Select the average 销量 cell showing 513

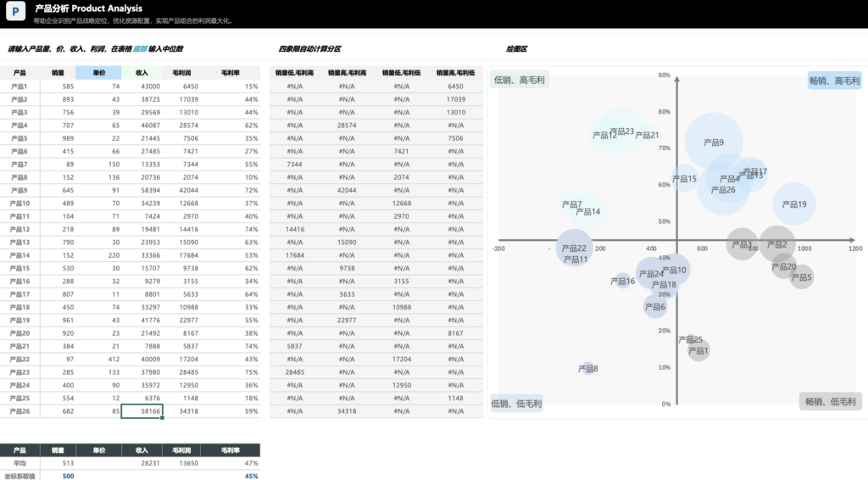click(x=58, y=464)
